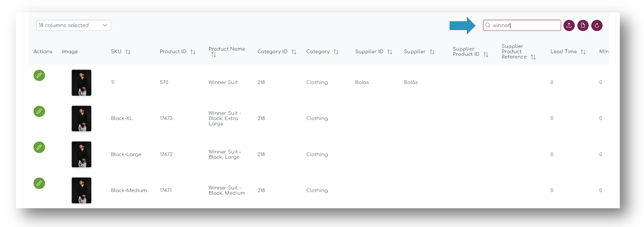The height and width of the screenshot is (227, 644).
Task: Sort by Product Name arrows
Action: [x=214, y=55]
